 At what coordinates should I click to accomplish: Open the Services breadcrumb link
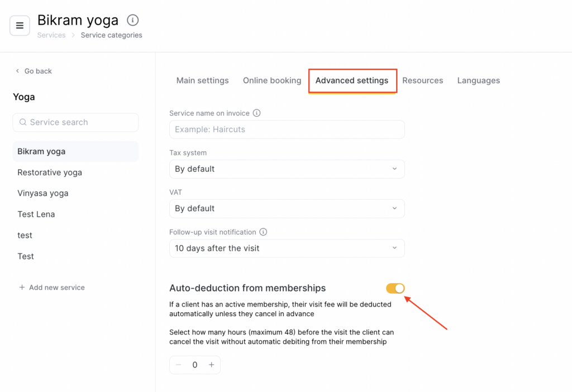tap(51, 35)
